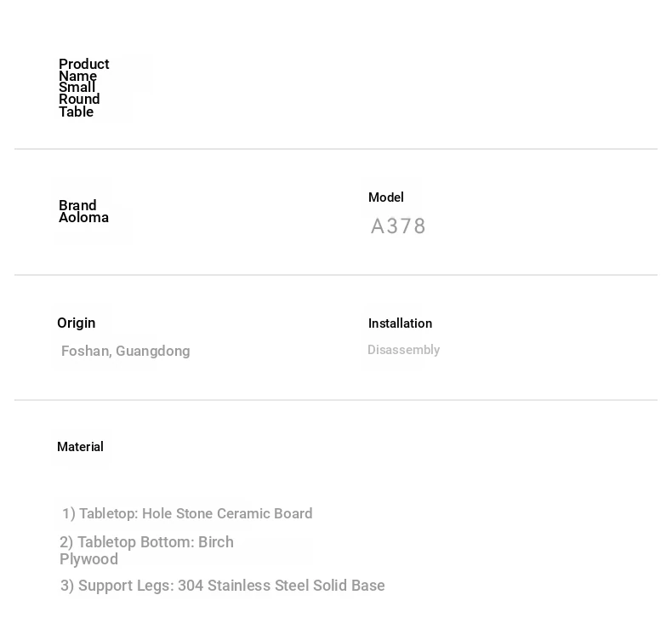The height and width of the screenshot is (635, 672).
Task: Click the Material heading
Action: click(x=80, y=447)
